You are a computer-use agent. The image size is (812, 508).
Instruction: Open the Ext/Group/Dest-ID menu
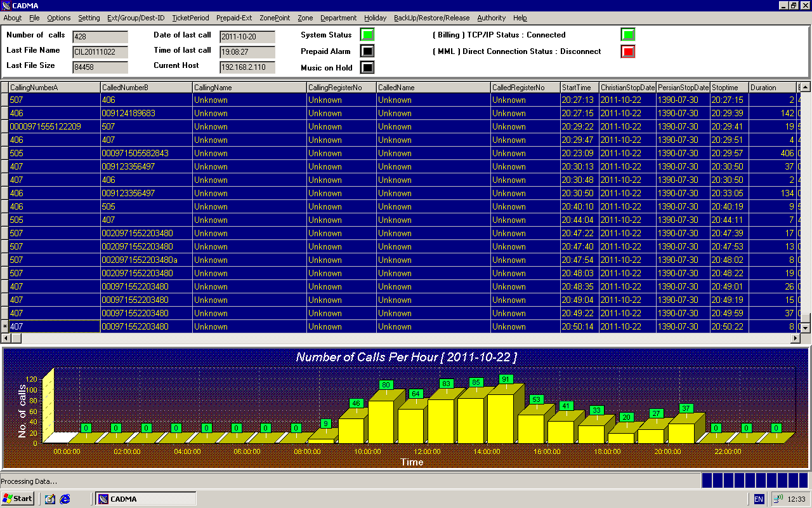coord(136,18)
